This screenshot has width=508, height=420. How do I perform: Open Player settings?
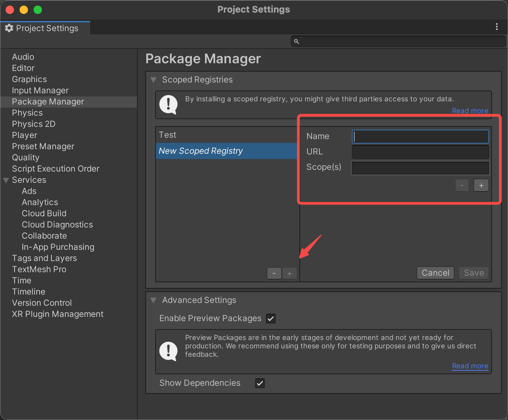pyautogui.click(x=25, y=135)
